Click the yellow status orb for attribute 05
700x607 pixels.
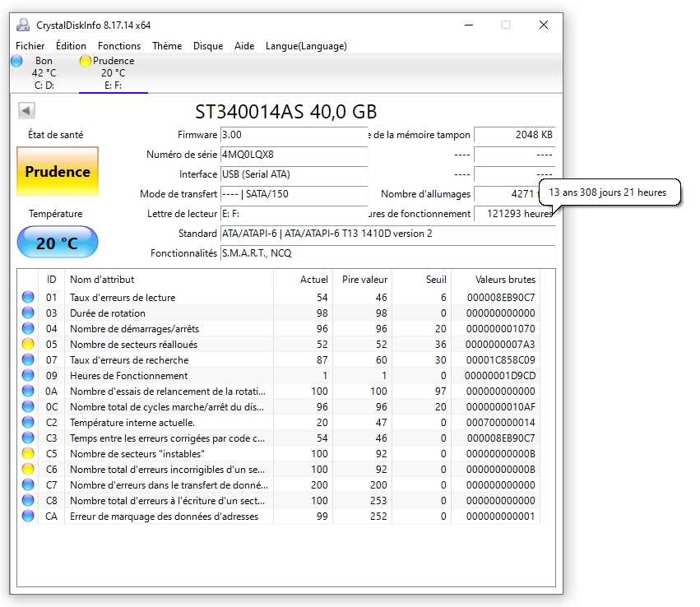pyautogui.click(x=28, y=345)
